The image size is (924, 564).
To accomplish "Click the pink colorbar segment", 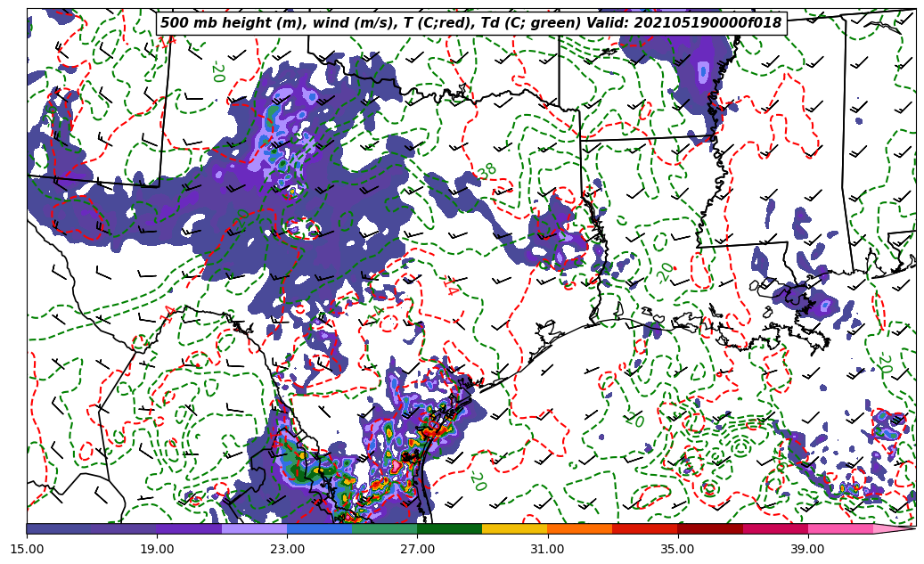I will pyautogui.click(x=840, y=528).
